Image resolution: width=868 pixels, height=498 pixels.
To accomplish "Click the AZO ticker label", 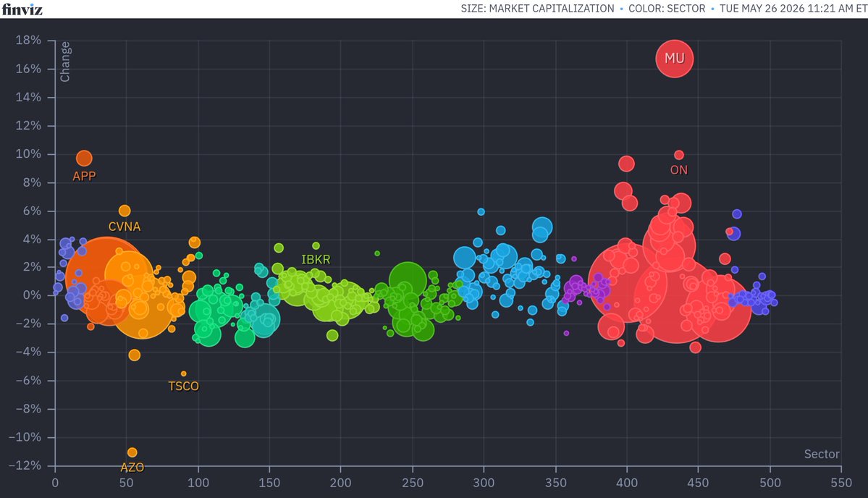I will 132,467.
